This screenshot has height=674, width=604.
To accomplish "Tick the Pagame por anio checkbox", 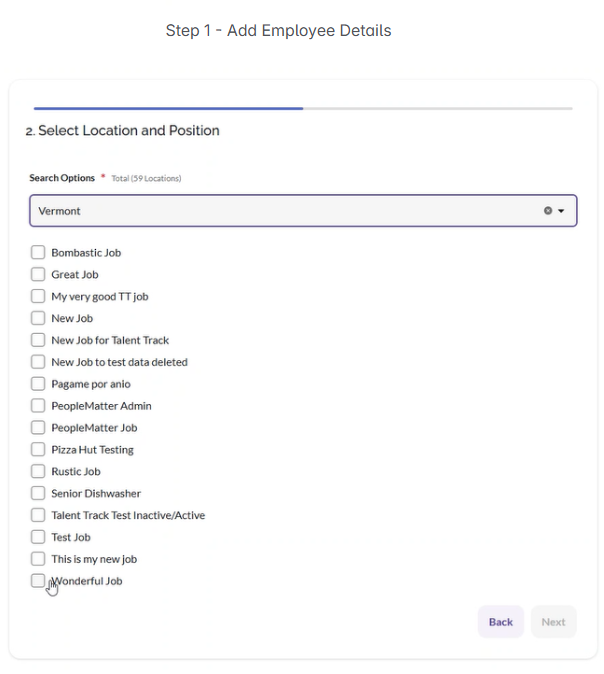I will point(38,384).
